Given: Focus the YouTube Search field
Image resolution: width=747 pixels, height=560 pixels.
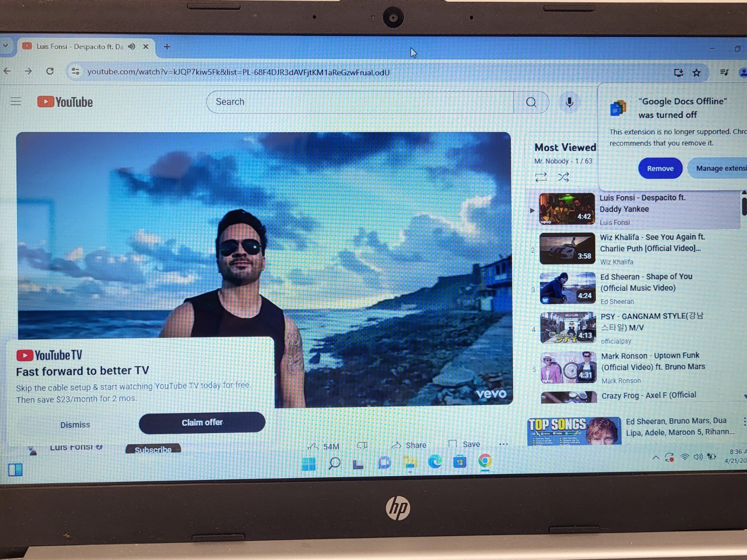Looking at the screenshot, I should coord(360,102).
